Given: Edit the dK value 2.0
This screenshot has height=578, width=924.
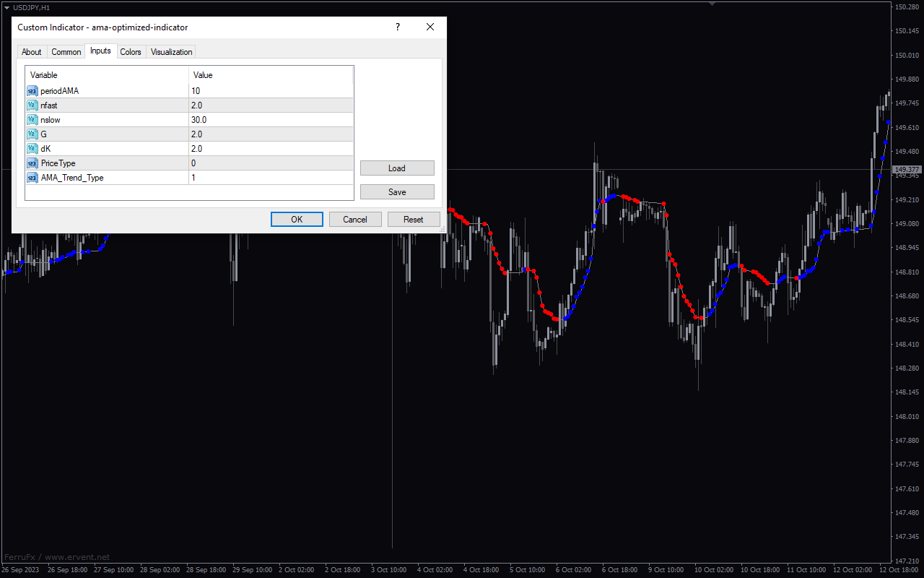Looking at the screenshot, I should (271, 149).
